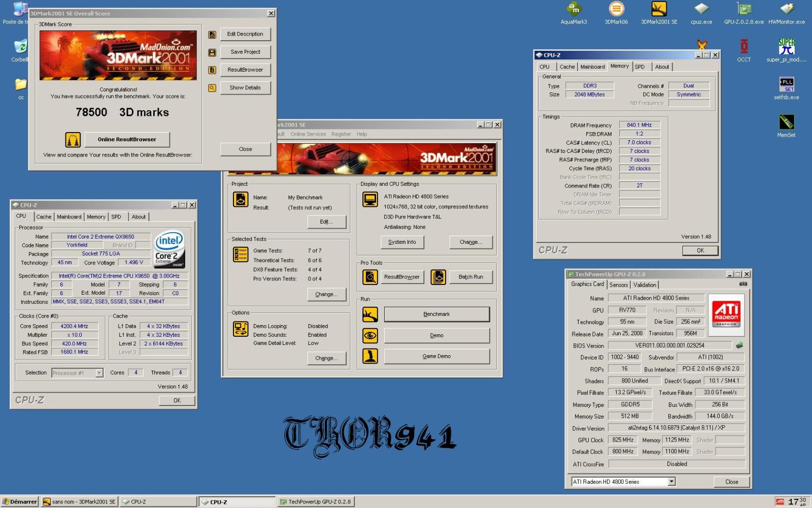Click Show Details button
This screenshot has width=812, height=508.
(245, 88)
